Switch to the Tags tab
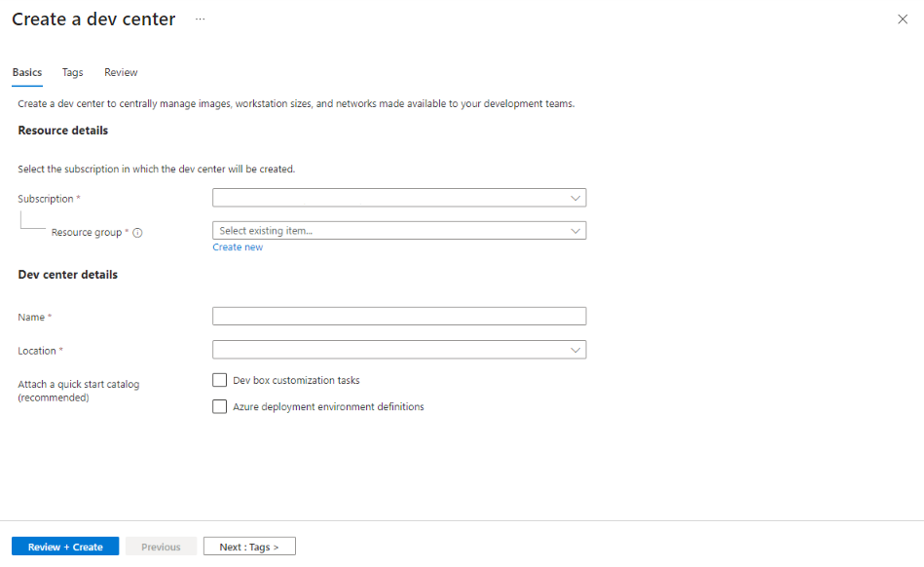Screen dimensions: 924x567 coord(72,72)
